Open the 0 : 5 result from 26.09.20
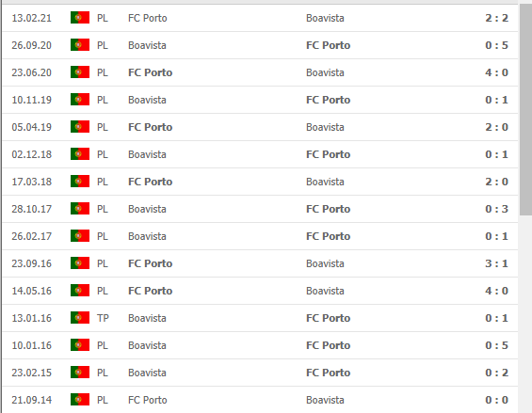This screenshot has width=532, height=413. [497, 45]
